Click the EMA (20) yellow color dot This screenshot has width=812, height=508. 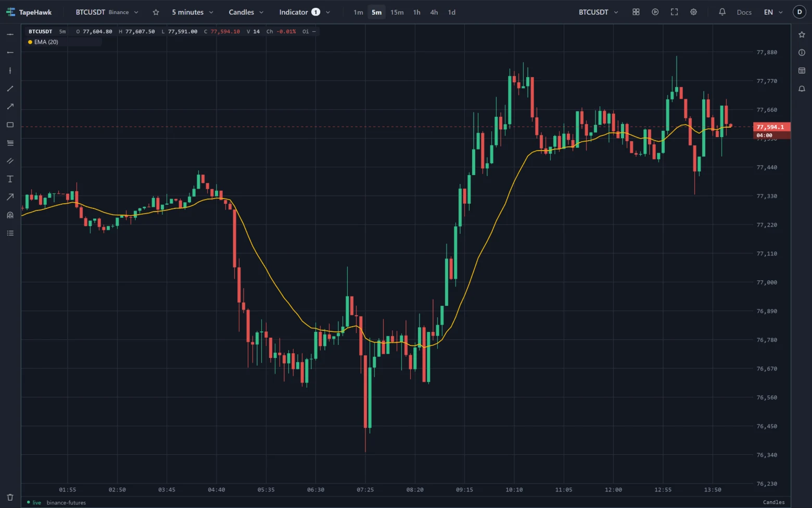tap(30, 42)
